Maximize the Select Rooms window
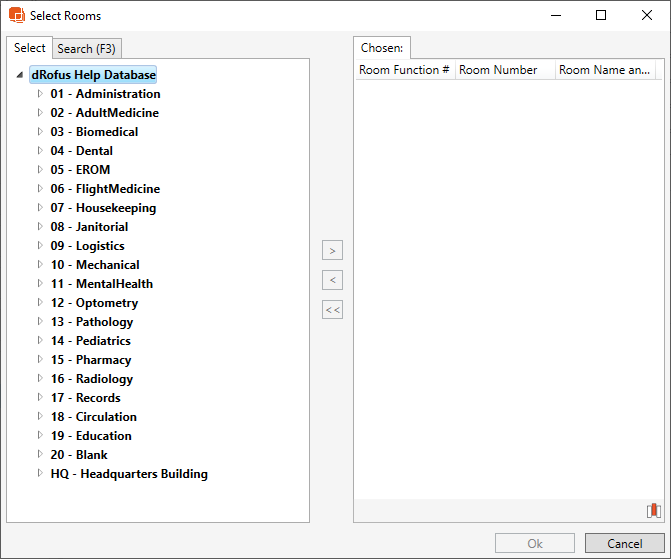Viewport: 671px width, 559px height. (601, 15)
